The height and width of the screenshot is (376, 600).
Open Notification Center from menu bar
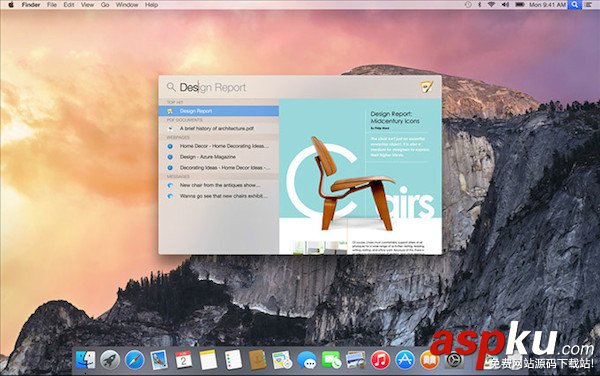588,5
